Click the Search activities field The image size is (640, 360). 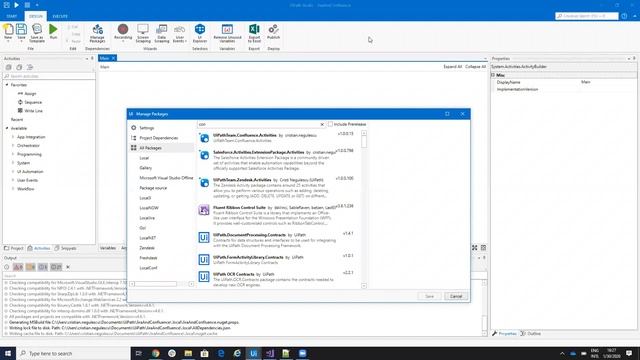(49, 76)
